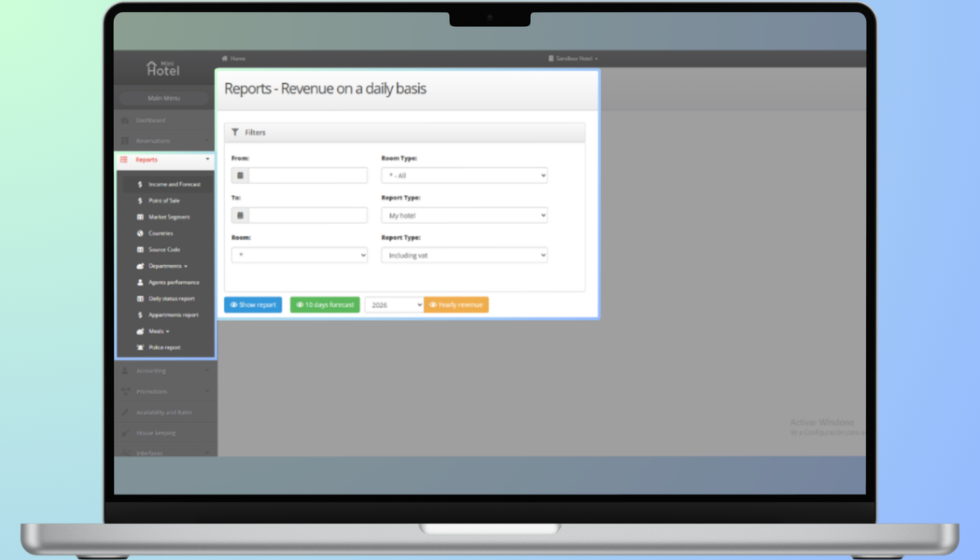Screen dimensions: 980x560
Task: Click the dollar icon beside Appartments report
Action: (x=140, y=315)
